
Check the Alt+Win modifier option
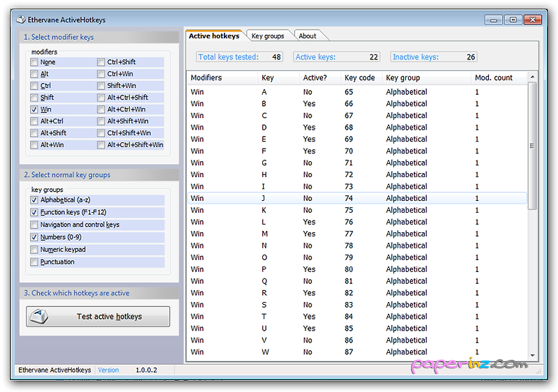click(x=34, y=145)
